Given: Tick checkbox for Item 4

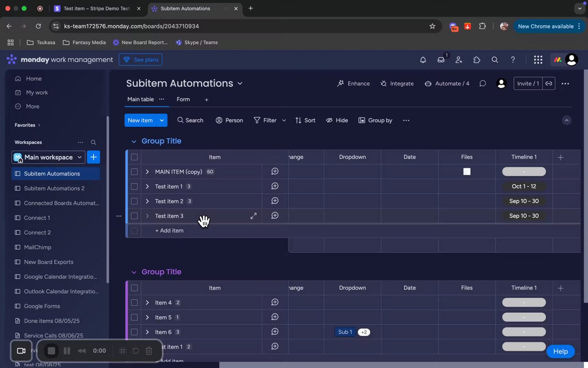Looking at the screenshot, I should point(134,303).
